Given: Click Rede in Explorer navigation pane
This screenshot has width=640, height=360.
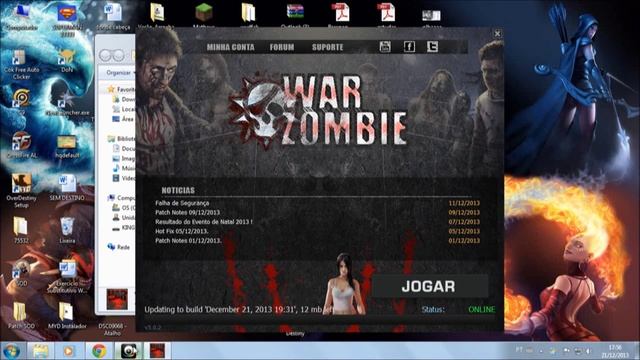Looking at the screenshot, I should coord(119,247).
